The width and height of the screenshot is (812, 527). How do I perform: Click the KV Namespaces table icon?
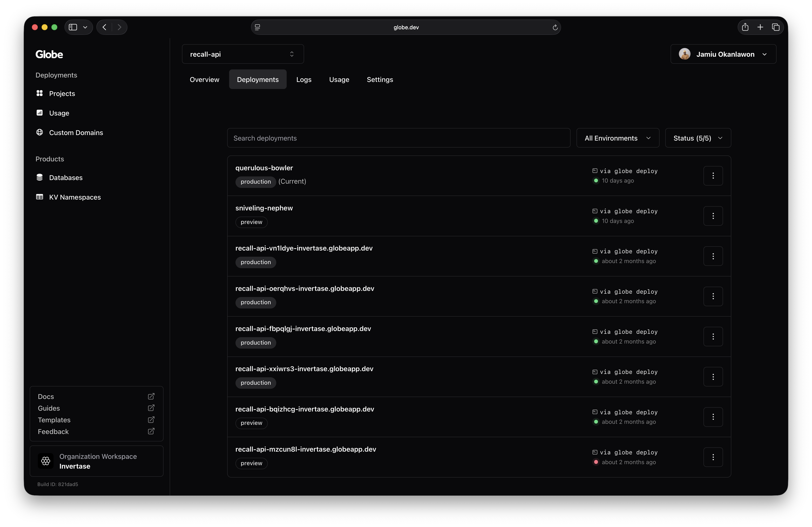[39, 197]
